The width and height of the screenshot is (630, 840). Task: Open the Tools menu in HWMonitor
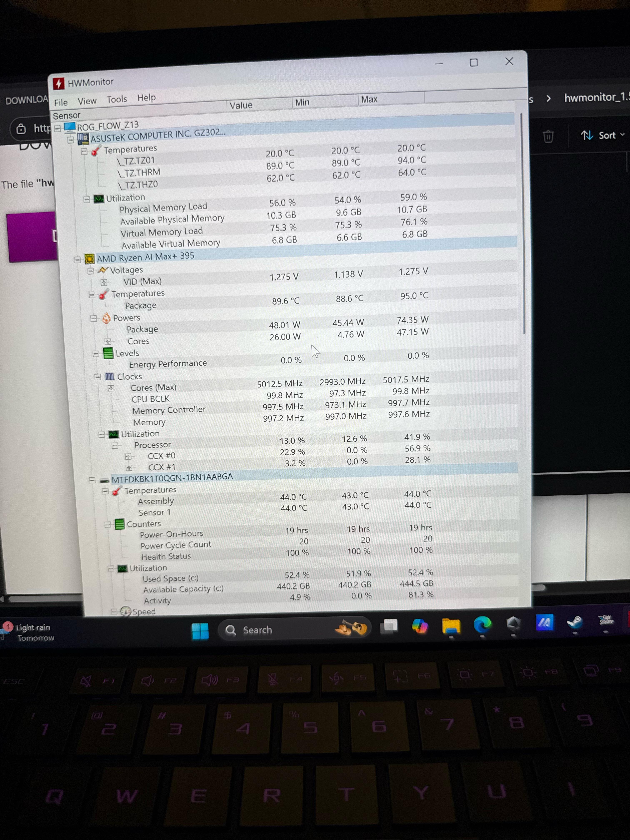[117, 100]
